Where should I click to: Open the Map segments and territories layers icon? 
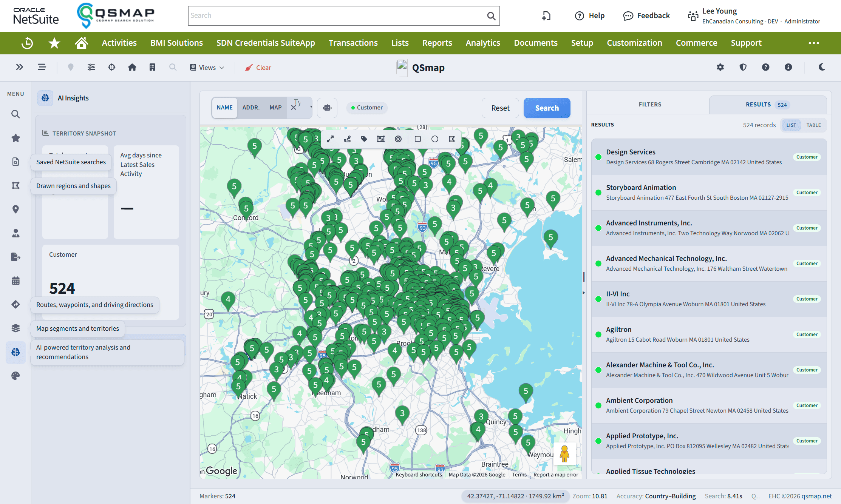click(15, 328)
